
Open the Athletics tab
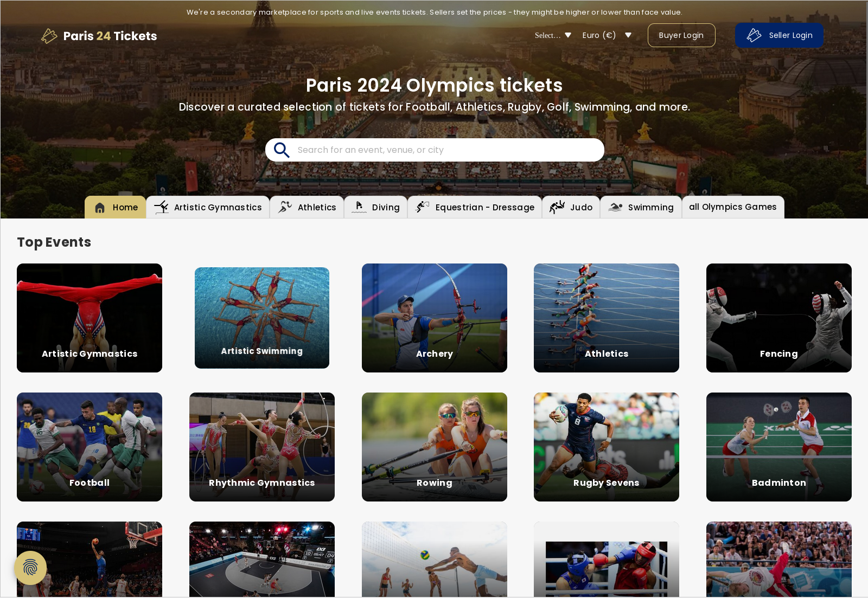(x=307, y=207)
